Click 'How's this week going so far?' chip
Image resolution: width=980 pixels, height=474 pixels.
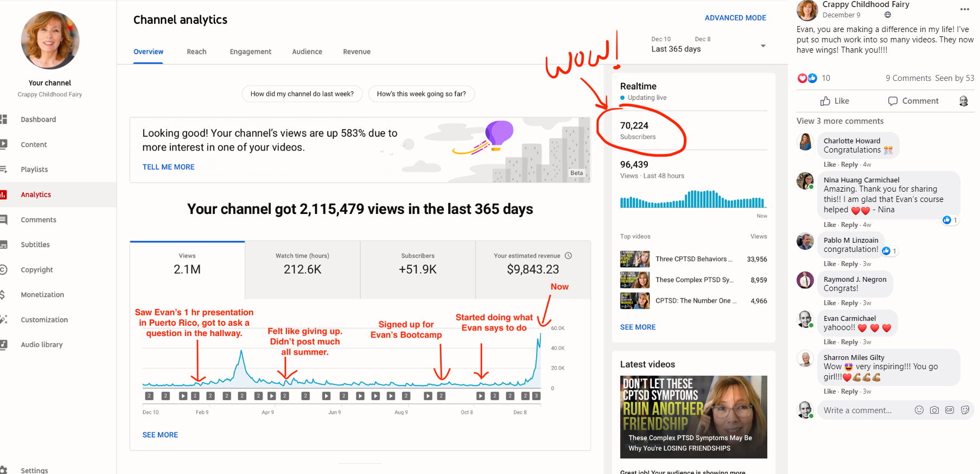421,94
